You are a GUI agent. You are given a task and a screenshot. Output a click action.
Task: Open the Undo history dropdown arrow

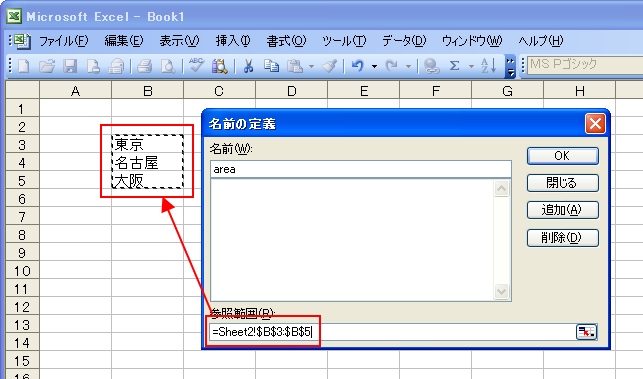[374, 66]
